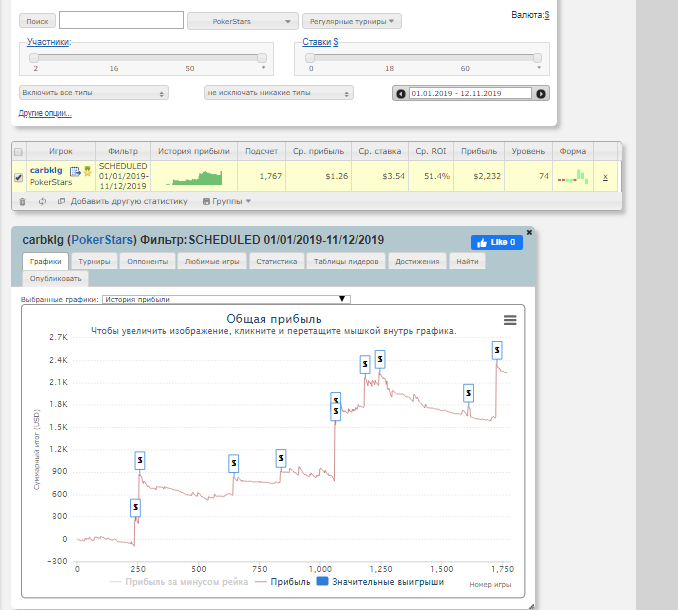
Task: Open the Регулярные турниры dropdown
Action: (352, 21)
